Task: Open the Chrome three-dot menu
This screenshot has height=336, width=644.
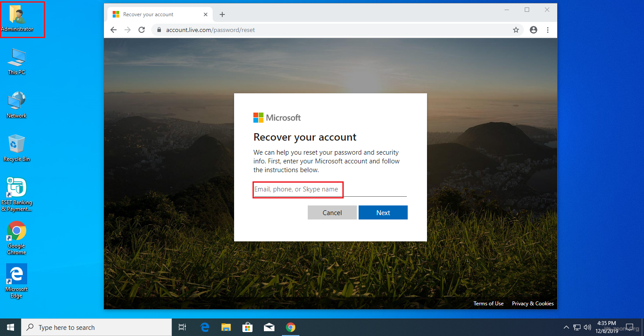Action: pyautogui.click(x=548, y=30)
